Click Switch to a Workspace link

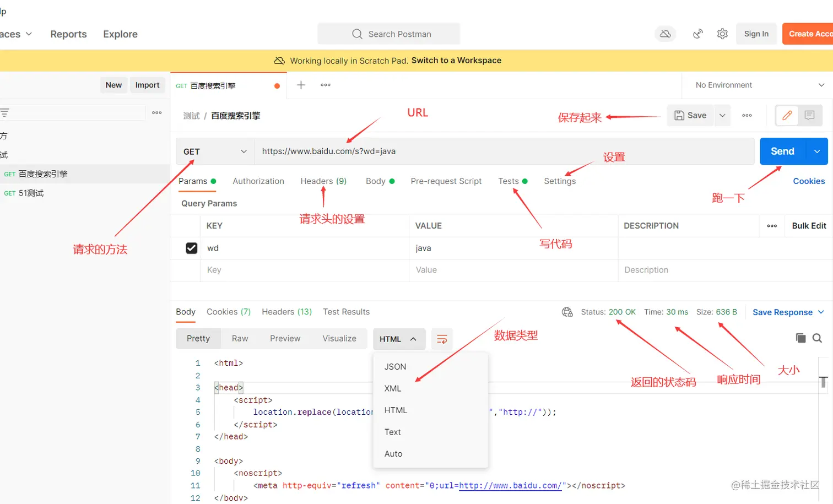coord(456,61)
